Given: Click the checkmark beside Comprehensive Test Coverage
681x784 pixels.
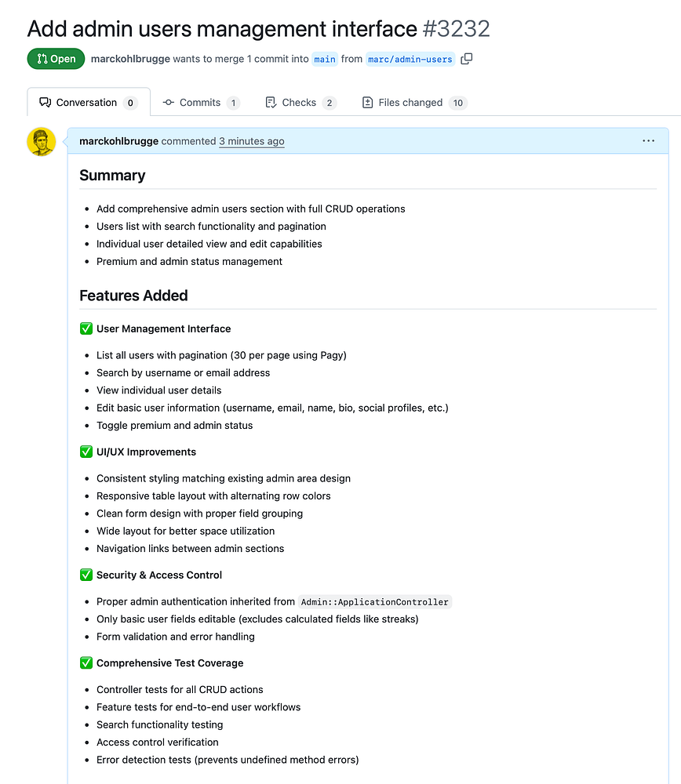Looking at the screenshot, I should point(86,663).
